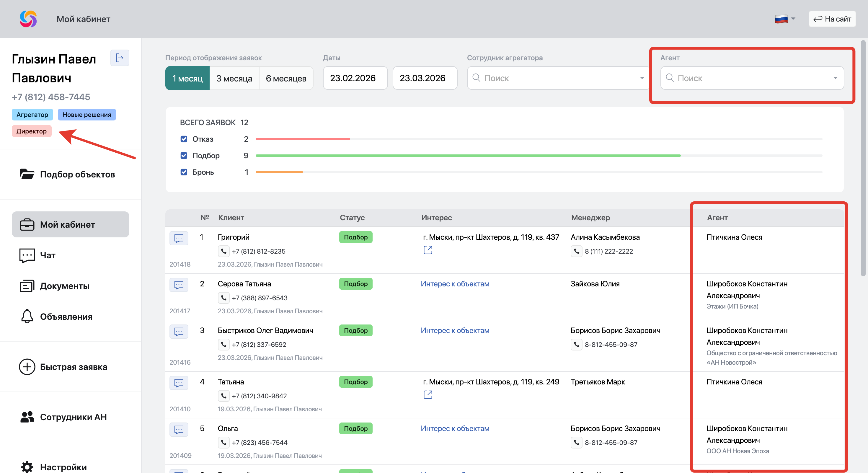This screenshot has height=473, width=868.
Task: Open Документы in the sidebar menu
Action: (x=64, y=286)
